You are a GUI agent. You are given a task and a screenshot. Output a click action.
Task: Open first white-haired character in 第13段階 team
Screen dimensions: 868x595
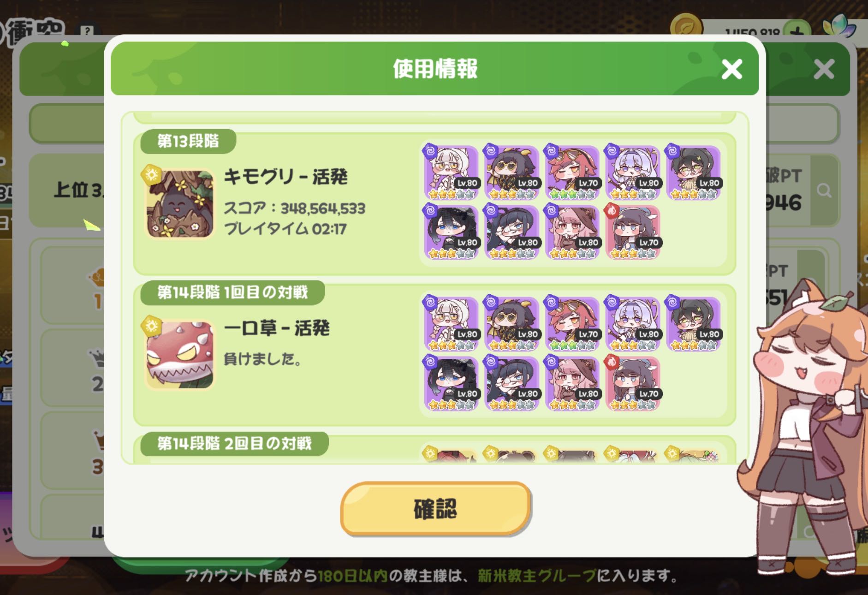pos(451,173)
